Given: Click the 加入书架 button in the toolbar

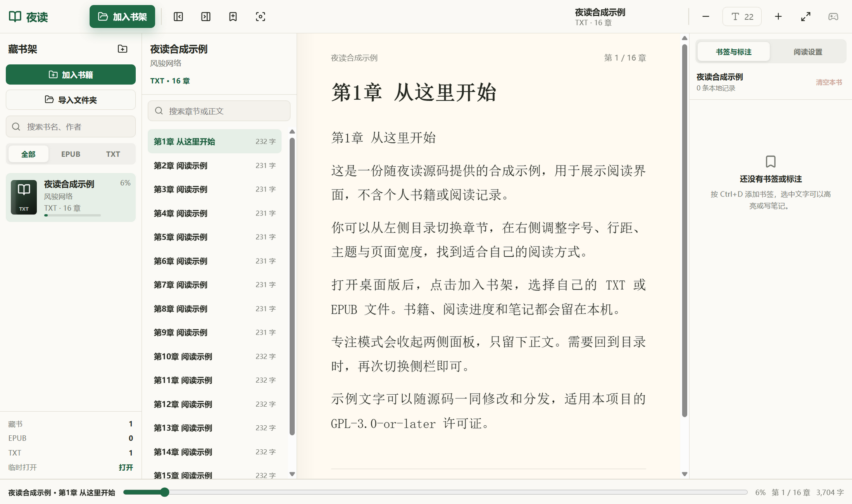Looking at the screenshot, I should (122, 17).
